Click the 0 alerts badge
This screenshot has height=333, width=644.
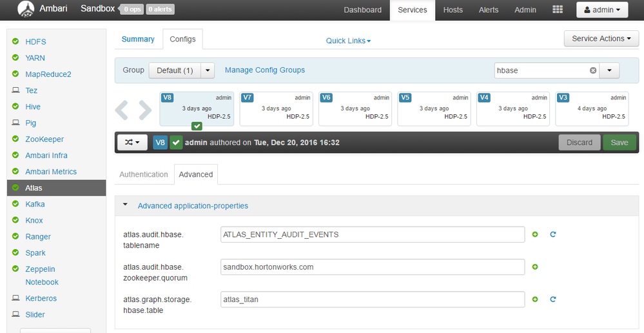[160, 9]
